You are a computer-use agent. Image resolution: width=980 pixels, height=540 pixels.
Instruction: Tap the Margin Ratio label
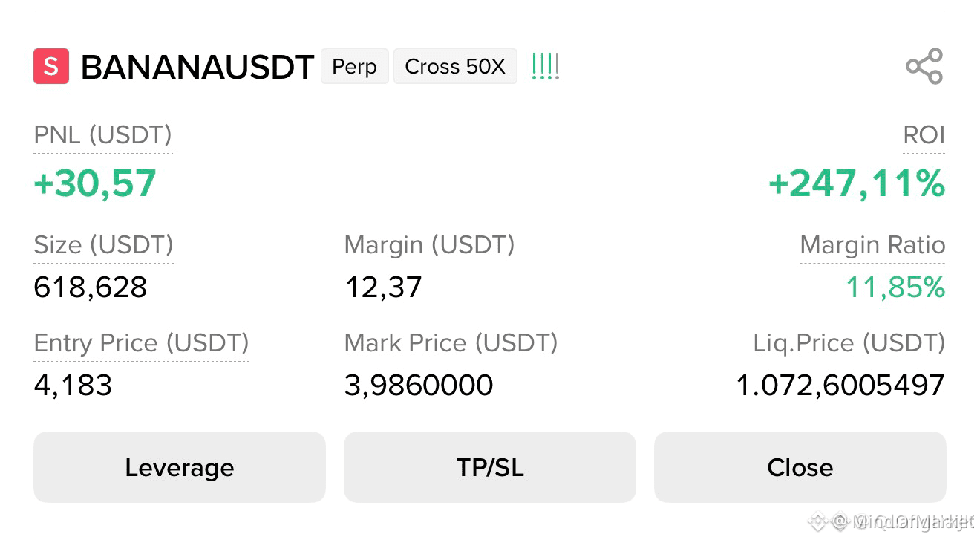click(x=872, y=245)
